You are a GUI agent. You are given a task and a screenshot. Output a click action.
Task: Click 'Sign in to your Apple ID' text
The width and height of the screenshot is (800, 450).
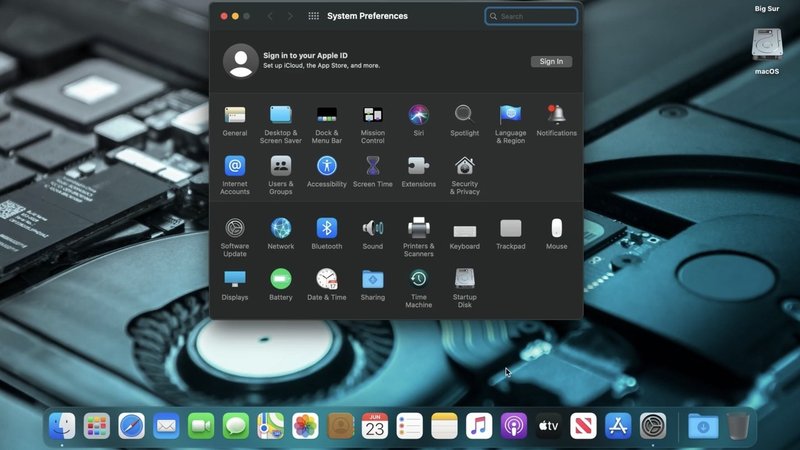coord(305,55)
